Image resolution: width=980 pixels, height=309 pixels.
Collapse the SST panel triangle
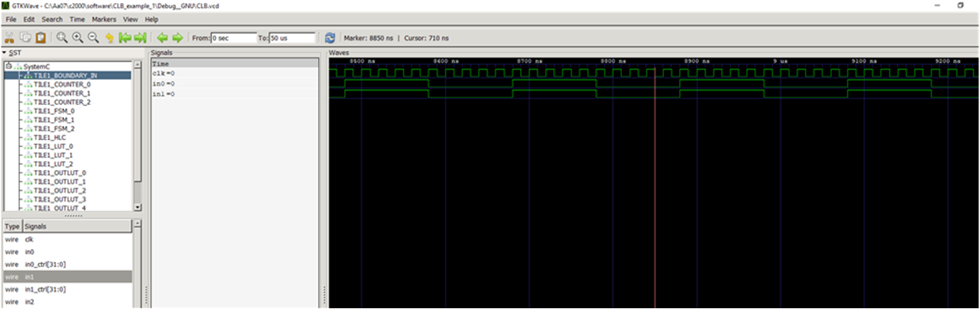click(x=4, y=53)
